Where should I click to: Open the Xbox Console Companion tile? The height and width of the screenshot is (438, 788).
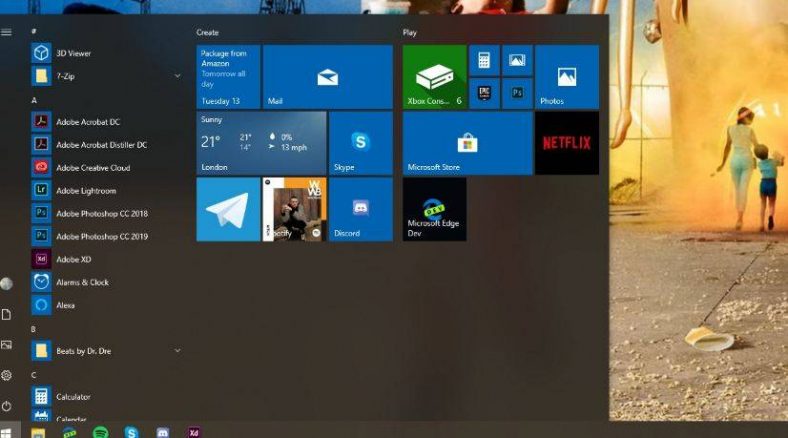coord(435,77)
